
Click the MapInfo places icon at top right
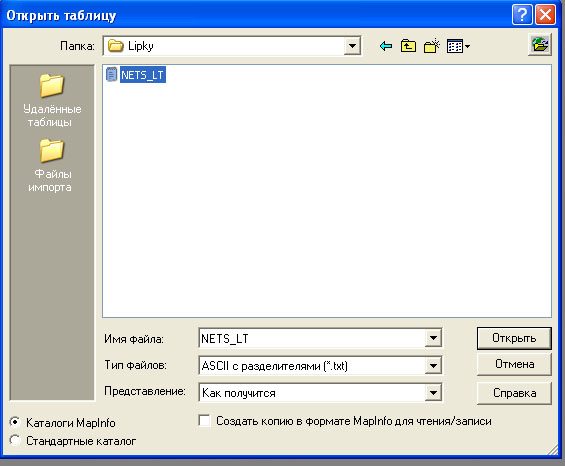coord(539,45)
